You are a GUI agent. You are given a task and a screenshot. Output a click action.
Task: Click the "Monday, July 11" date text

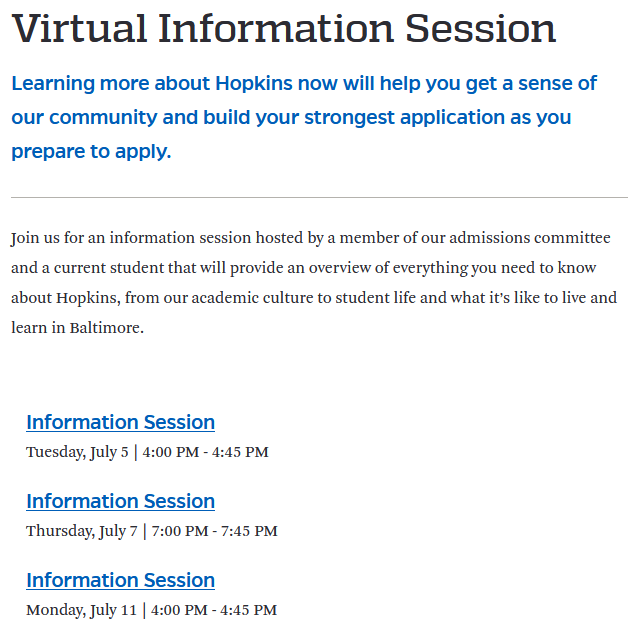pyautogui.click(x=81, y=610)
